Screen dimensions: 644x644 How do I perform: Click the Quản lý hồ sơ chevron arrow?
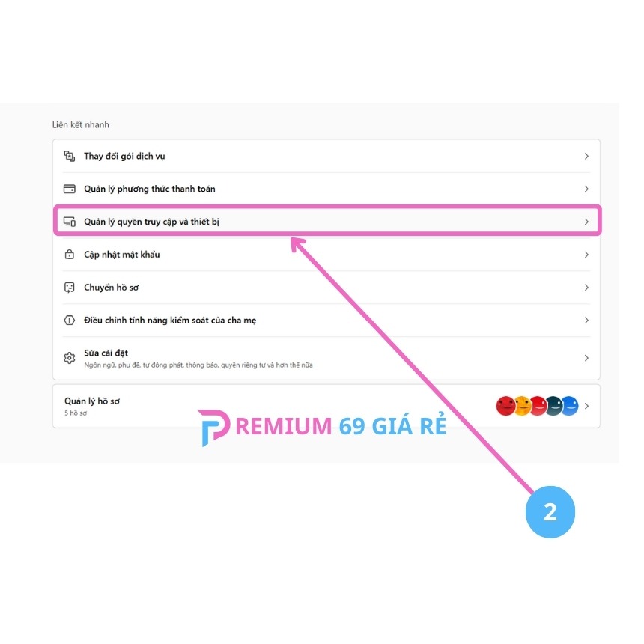586,406
